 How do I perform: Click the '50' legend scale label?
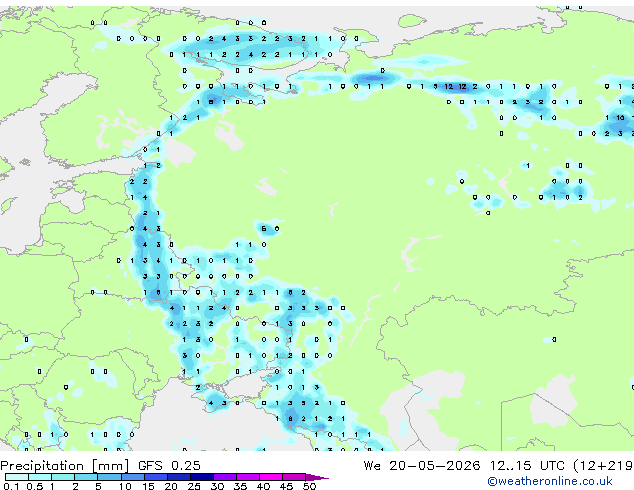click(x=309, y=486)
